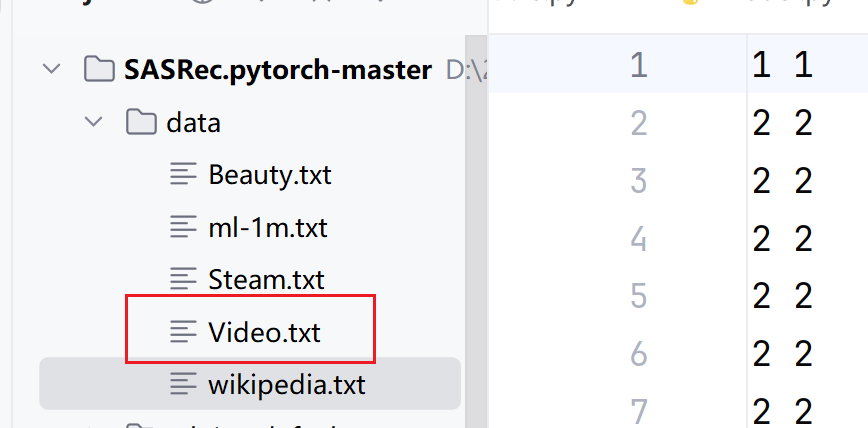Select the Steam.txt file name
868x428 pixels.
[x=266, y=279]
